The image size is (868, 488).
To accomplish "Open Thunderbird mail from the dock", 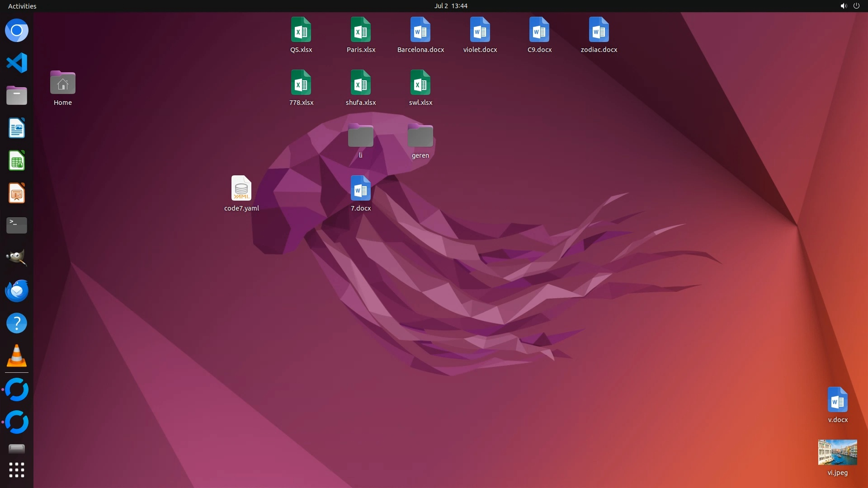I will [17, 291].
